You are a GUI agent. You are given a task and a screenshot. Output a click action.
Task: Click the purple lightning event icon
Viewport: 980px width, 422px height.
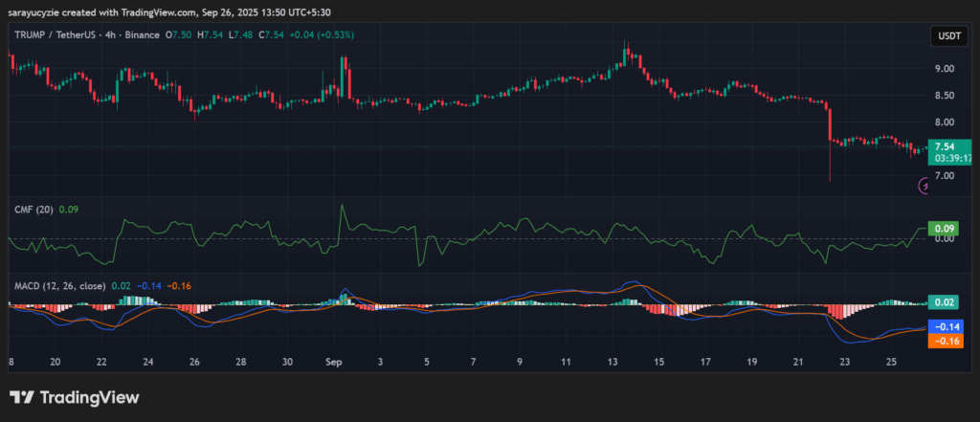point(924,187)
